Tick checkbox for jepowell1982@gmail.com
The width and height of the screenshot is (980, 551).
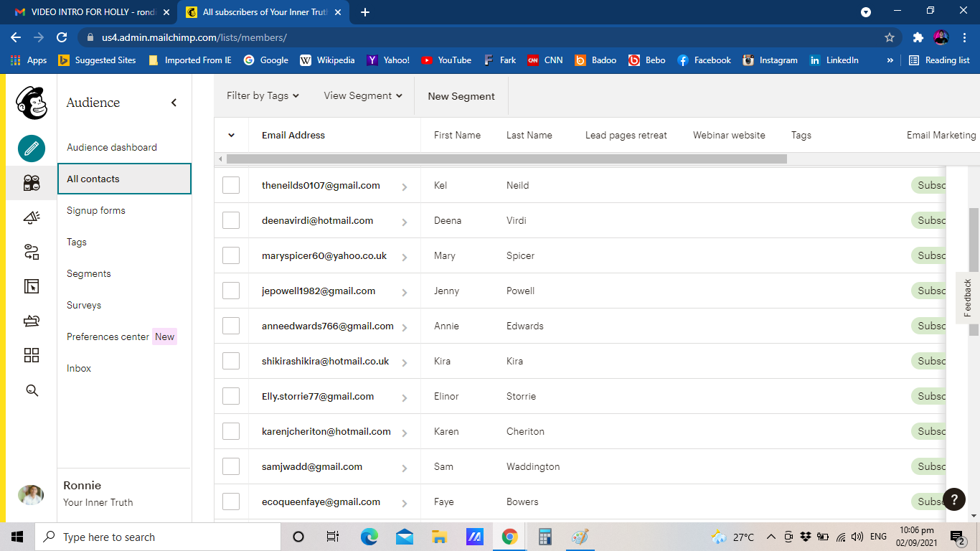coord(231,291)
